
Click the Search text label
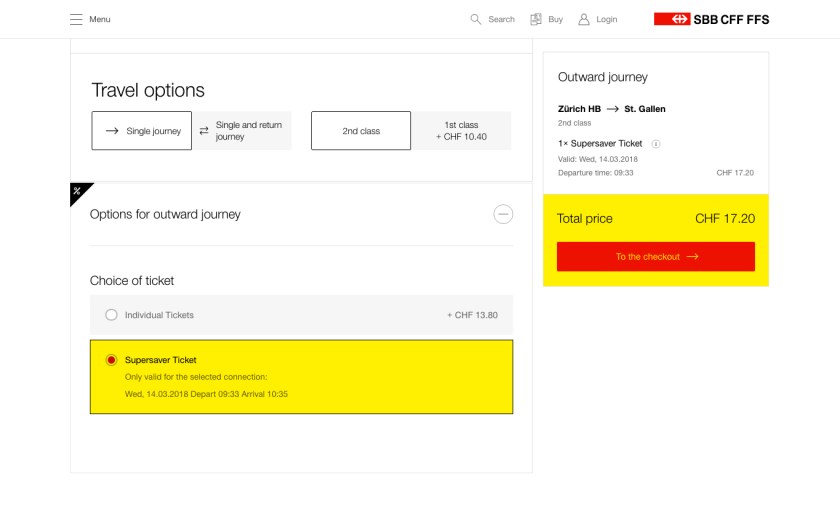pos(502,19)
